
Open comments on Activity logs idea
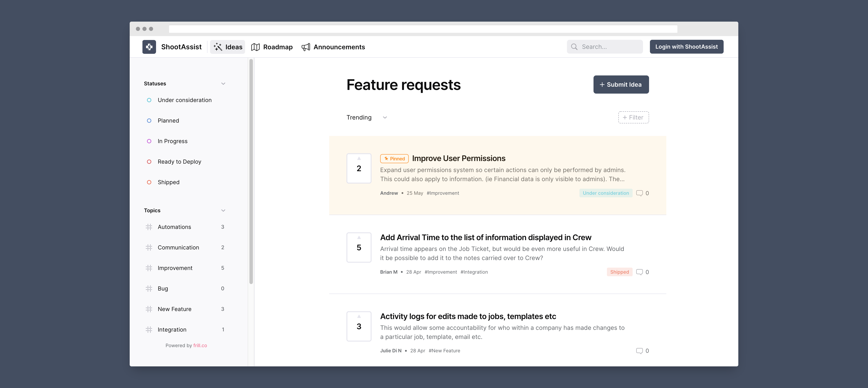click(x=640, y=351)
